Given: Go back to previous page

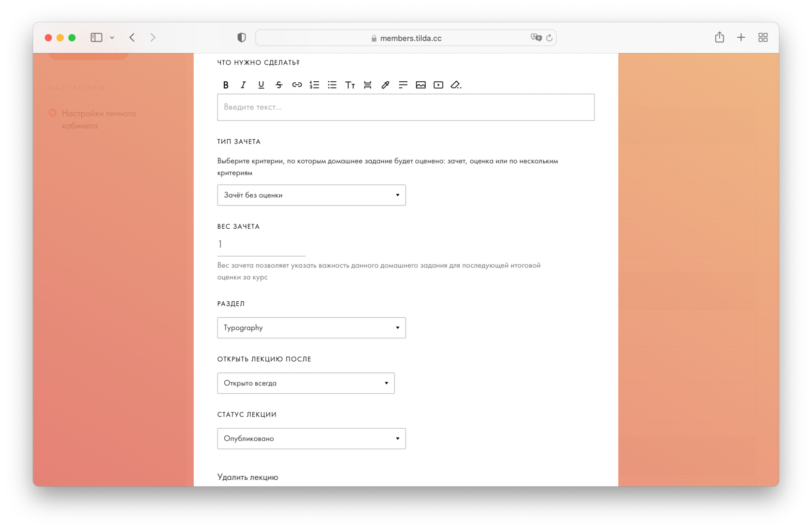Looking at the screenshot, I should [132, 37].
